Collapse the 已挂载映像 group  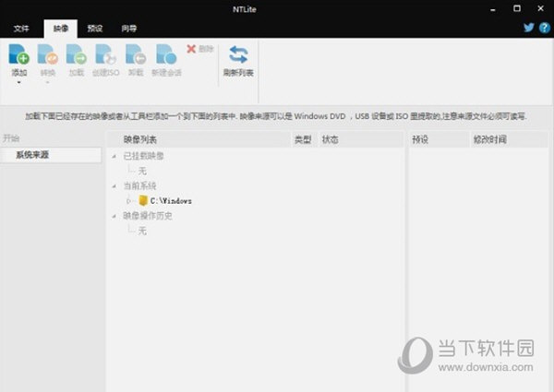click(114, 156)
